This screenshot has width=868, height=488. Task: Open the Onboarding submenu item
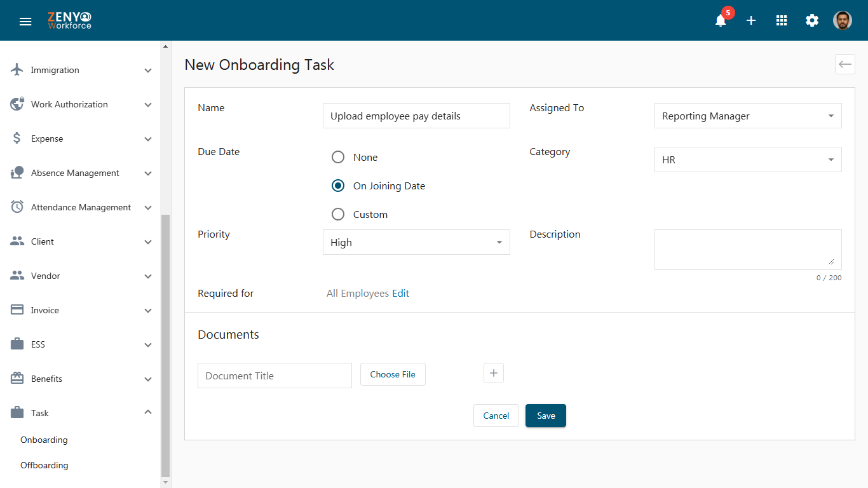click(44, 440)
